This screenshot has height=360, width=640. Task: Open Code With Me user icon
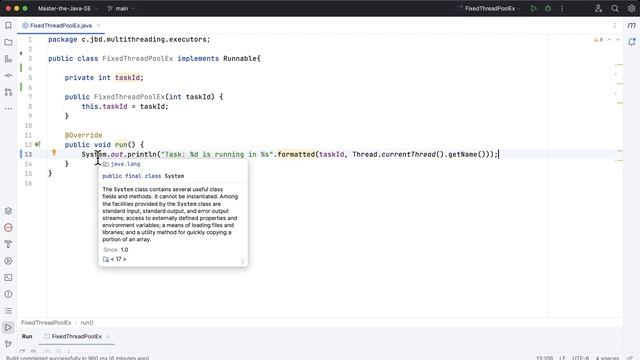[598, 8]
